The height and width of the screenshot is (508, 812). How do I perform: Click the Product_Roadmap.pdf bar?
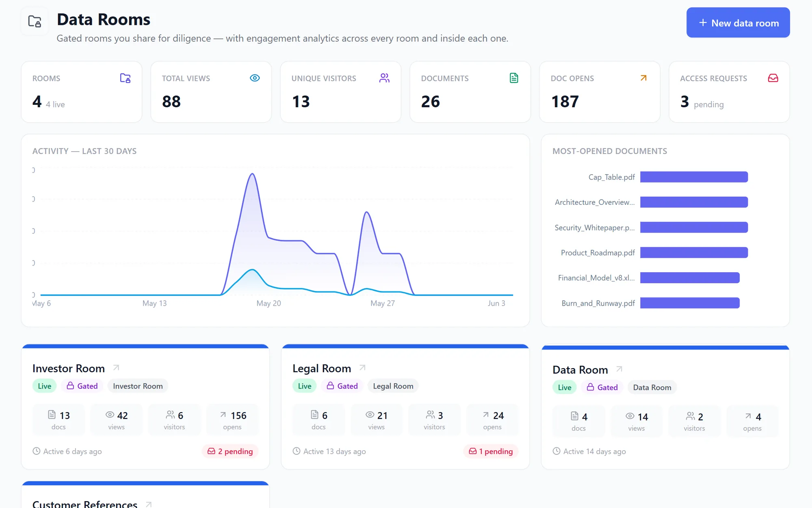click(x=694, y=252)
